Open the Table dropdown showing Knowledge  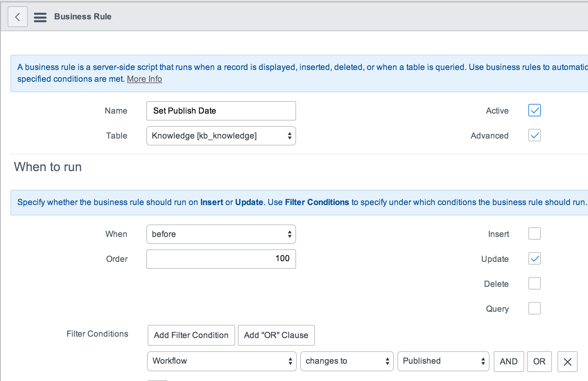pyautogui.click(x=221, y=136)
